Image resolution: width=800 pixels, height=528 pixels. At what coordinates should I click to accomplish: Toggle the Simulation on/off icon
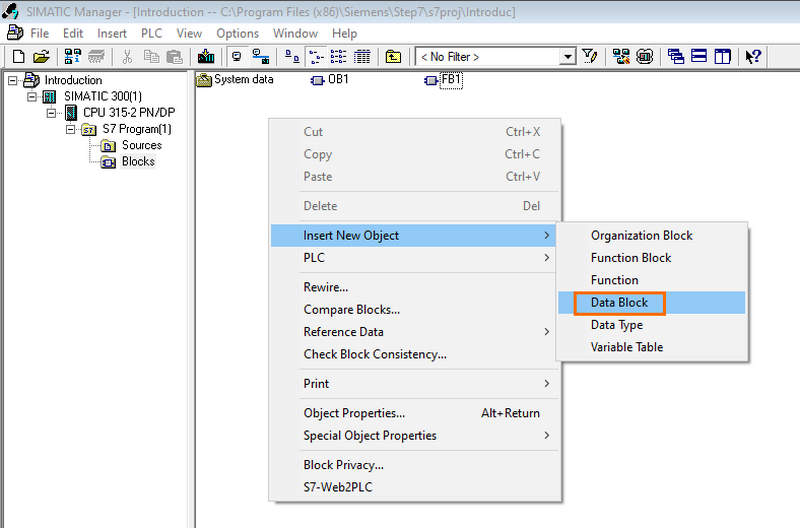(x=644, y=56)
